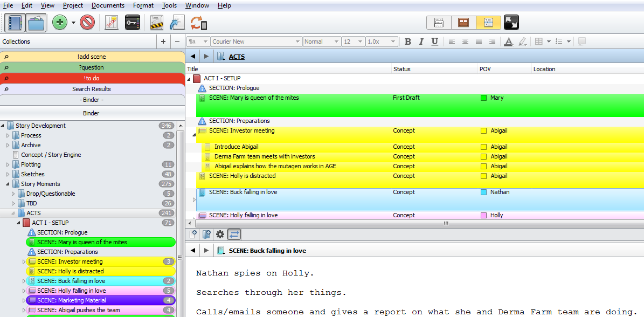Open the Tools menu
This screenshot has width=644, height=317.
(169, 5)
